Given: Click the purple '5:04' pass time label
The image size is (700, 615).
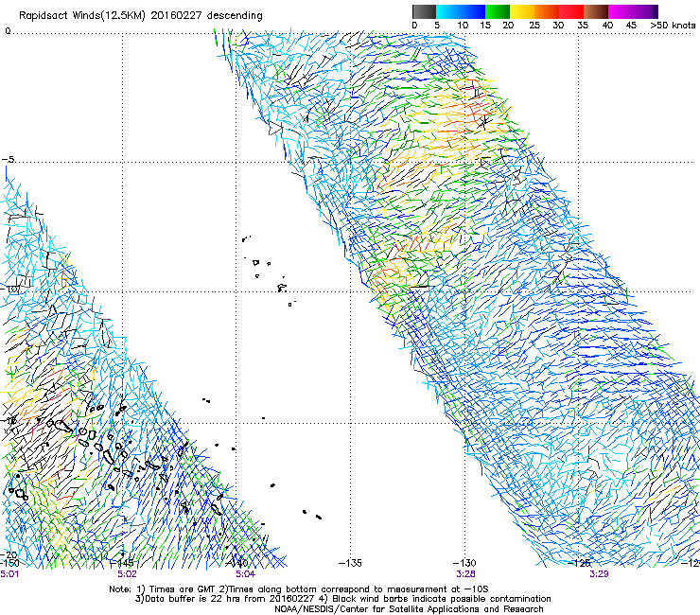Looking at the screenshot, I should click(x=245, y=574).
